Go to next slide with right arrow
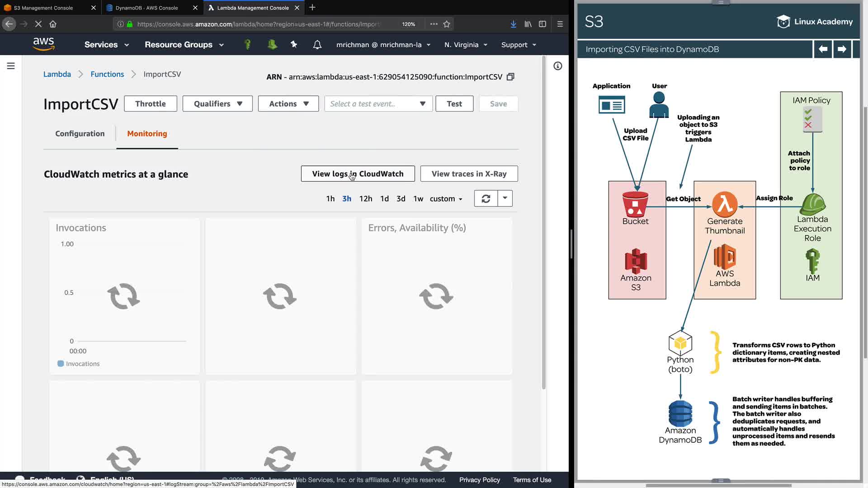 (842, 49)
